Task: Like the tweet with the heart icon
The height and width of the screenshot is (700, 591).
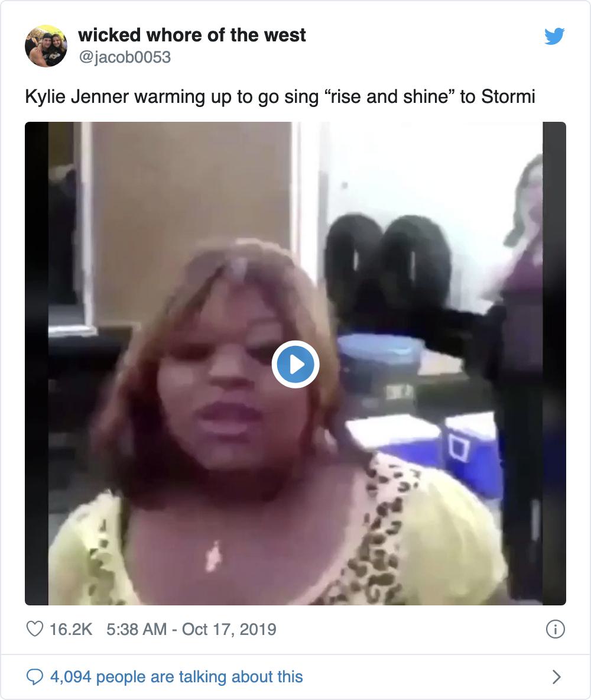Action: pyautogui.click(x=35, y=628)
